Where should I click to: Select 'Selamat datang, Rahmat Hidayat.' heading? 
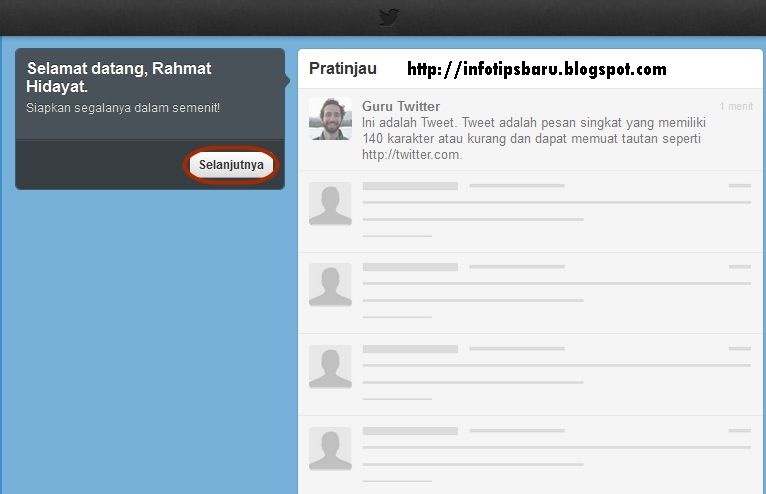click(119, 77)
